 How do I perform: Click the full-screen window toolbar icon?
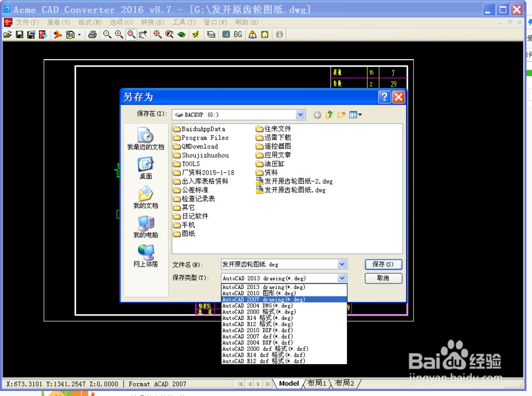coord(226,35)
